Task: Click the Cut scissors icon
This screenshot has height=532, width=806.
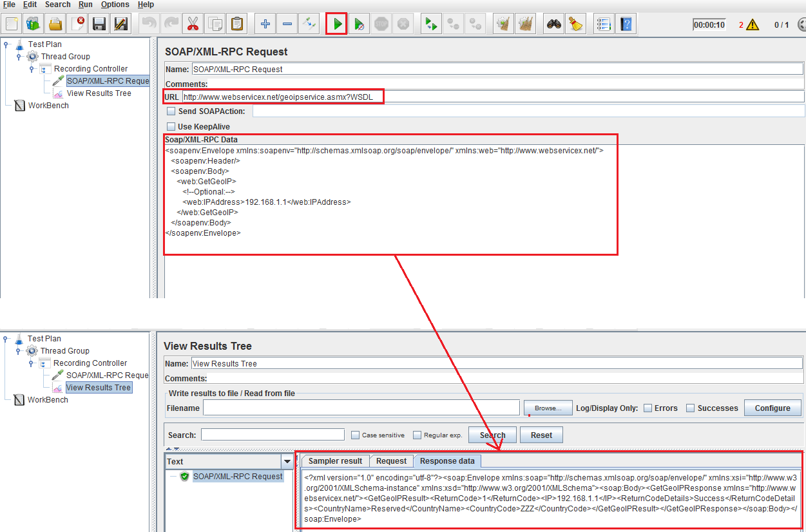Action: 192,24
